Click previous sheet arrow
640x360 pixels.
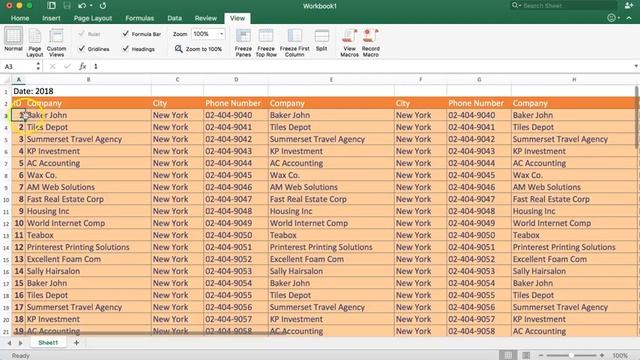point(9,343)
